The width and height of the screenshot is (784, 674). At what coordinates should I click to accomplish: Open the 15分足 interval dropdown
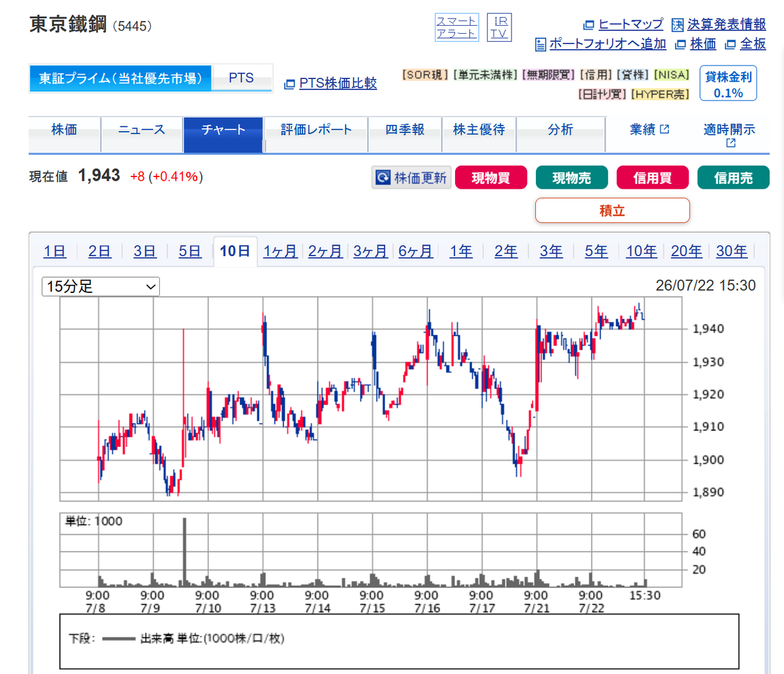pyautogui.click(x=100, y=286)
